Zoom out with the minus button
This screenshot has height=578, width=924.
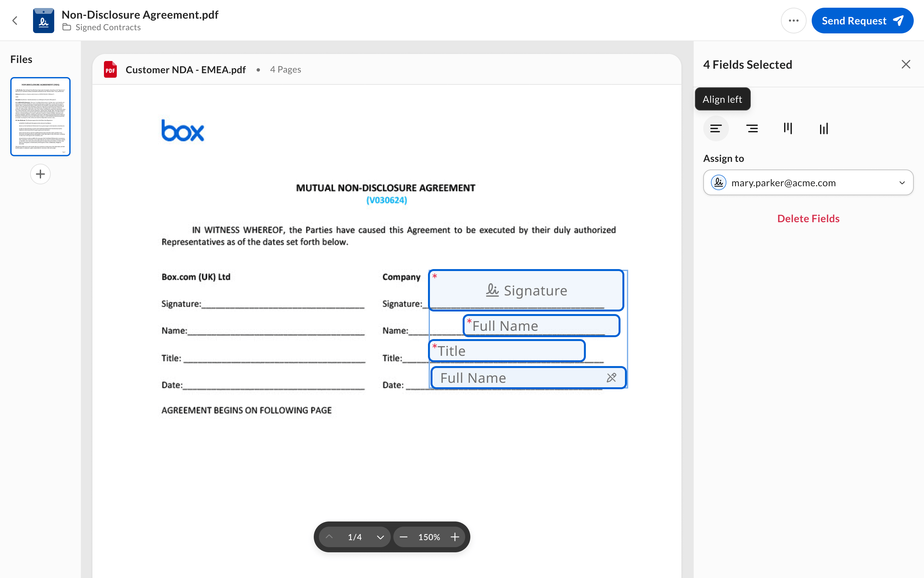(404, 537)
